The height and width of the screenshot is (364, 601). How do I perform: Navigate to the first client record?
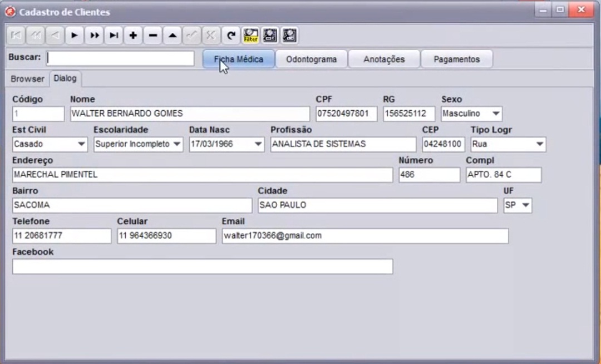coord(16,35)
